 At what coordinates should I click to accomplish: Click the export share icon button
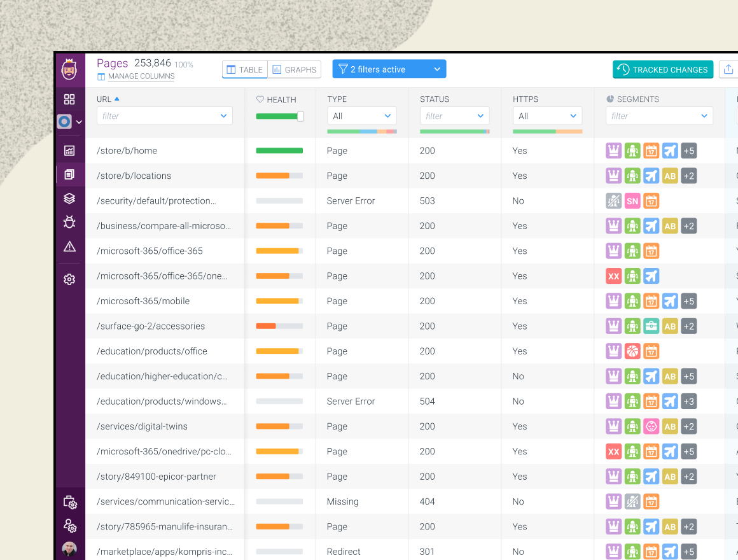[728, 69]
